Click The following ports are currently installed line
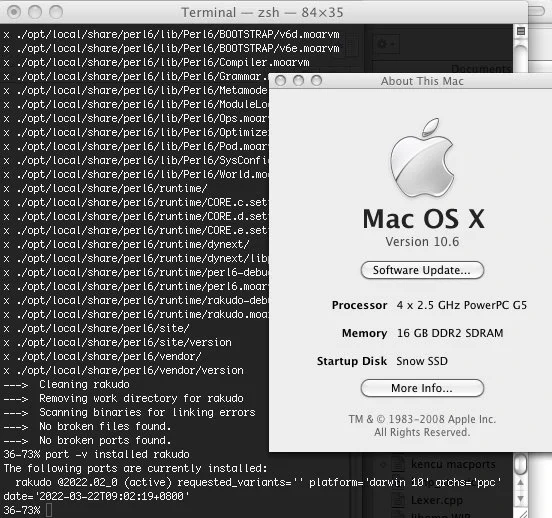Image resolution: width=552 pixels, height=518 pixels. coord(136,468)
